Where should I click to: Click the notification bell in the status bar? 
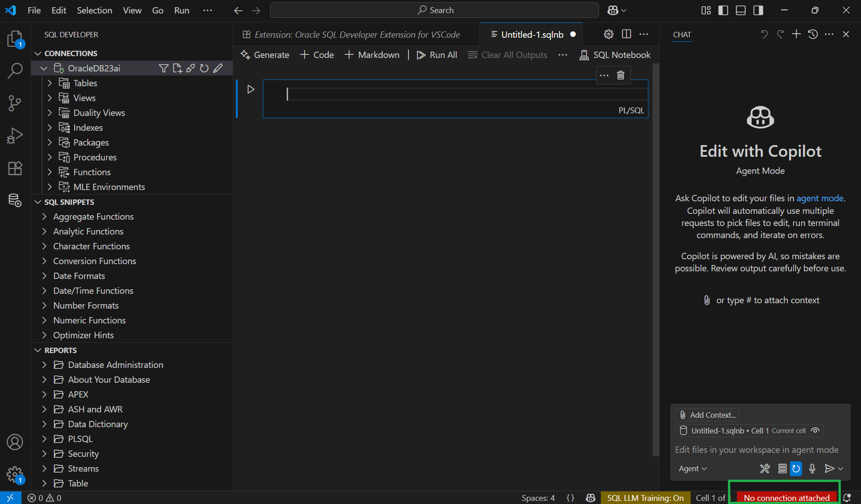coord(847,498)
